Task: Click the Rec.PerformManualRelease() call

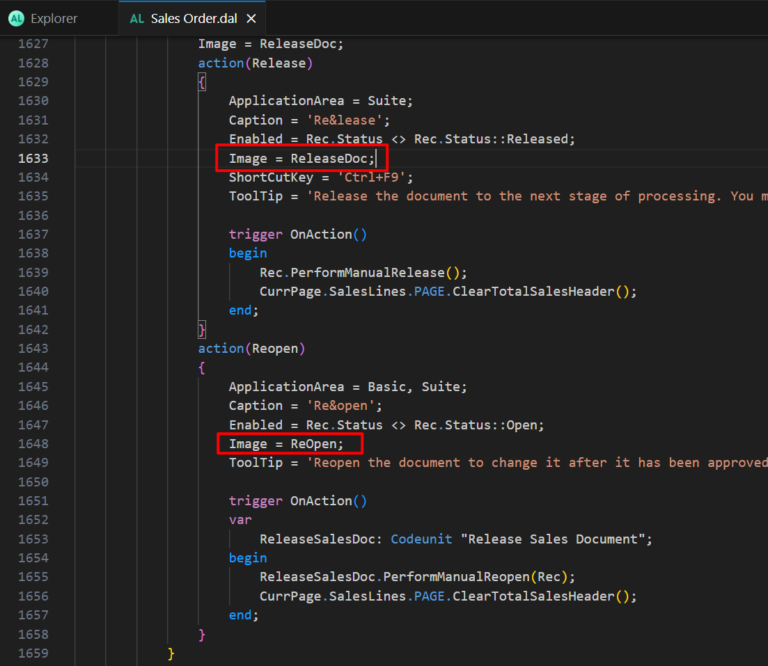Action: 363,273
